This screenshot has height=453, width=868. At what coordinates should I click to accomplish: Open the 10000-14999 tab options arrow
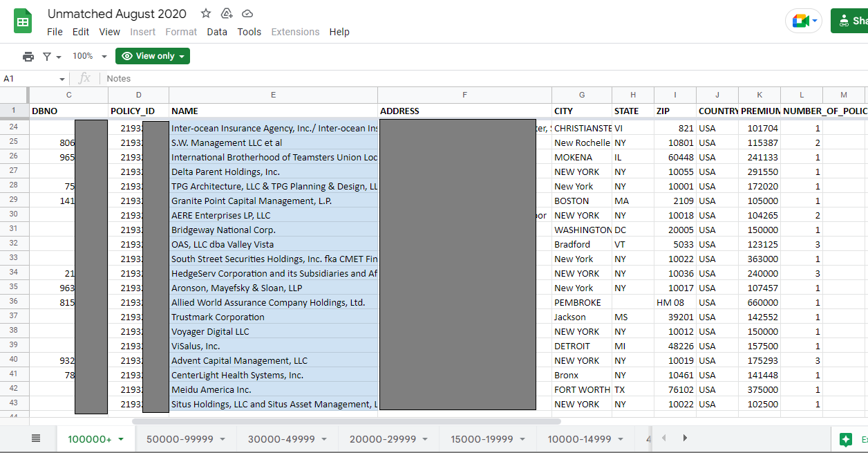click(x=620, y=439)
